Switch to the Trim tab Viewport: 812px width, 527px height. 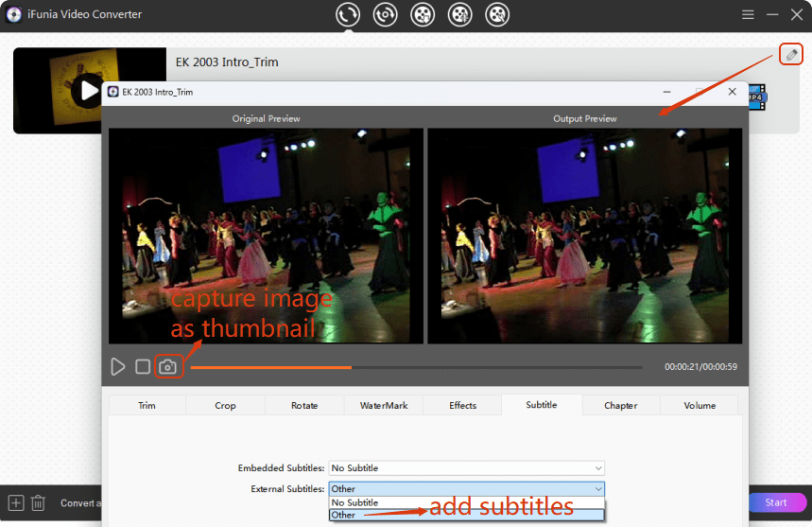click(147, 405)
